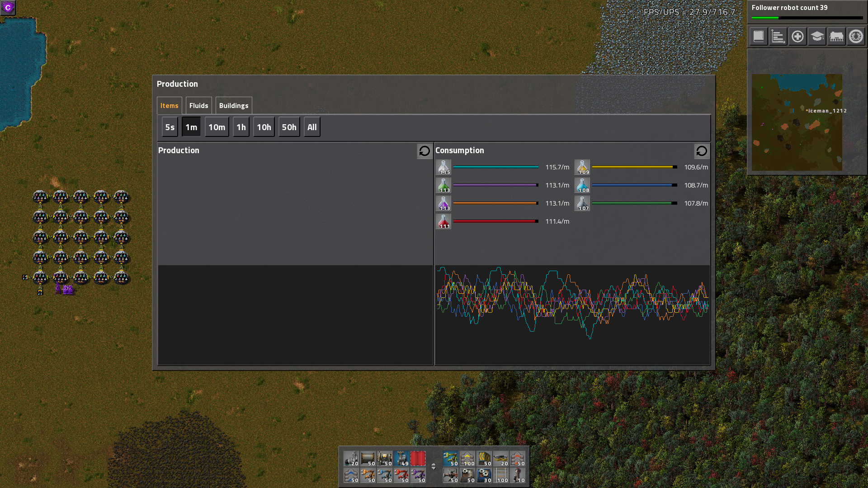Open the bonuses plus-circle icon
This screenshot has width=868, height=488.
pyautogui.click(x=797, y=36)
